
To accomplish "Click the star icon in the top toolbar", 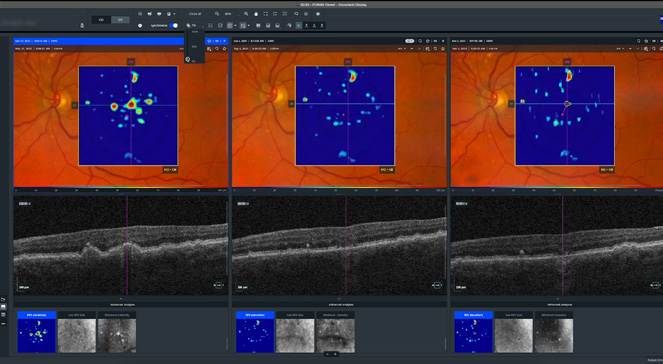I will (306, 14).
